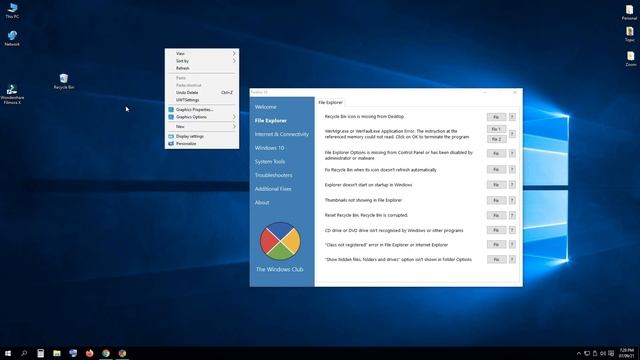Show hidden tray icons chevron
This screenshot has width=640, height=360.
578,353
